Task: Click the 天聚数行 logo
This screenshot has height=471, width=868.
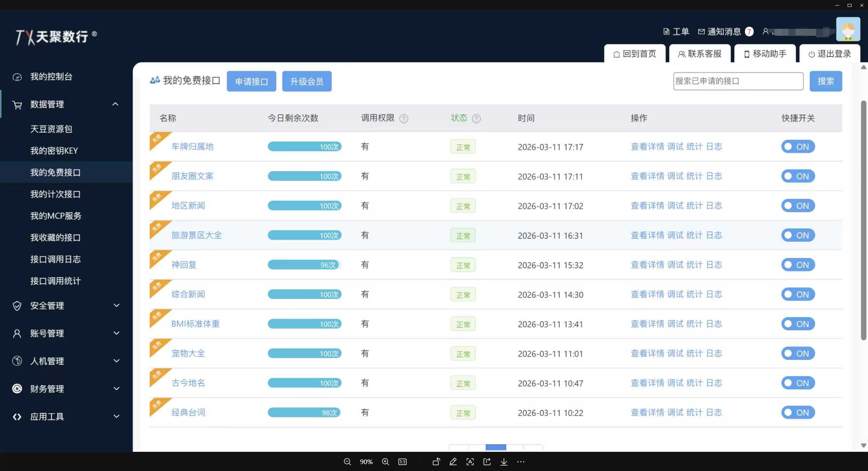Action: (x=56, y=37)
